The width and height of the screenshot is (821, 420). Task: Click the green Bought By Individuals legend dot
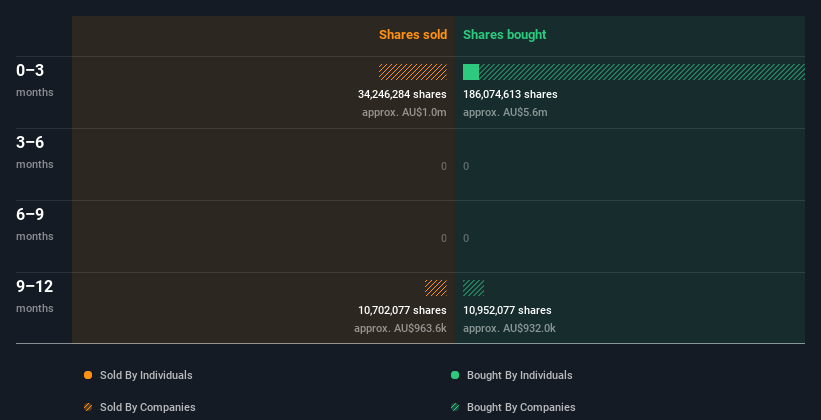(x=455, y=375)
